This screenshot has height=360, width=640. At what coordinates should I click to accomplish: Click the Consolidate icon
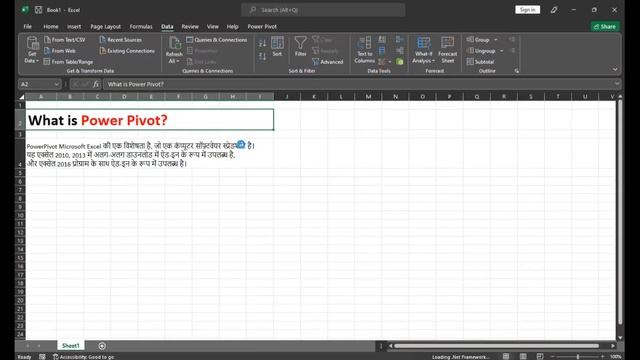[400, 40]
